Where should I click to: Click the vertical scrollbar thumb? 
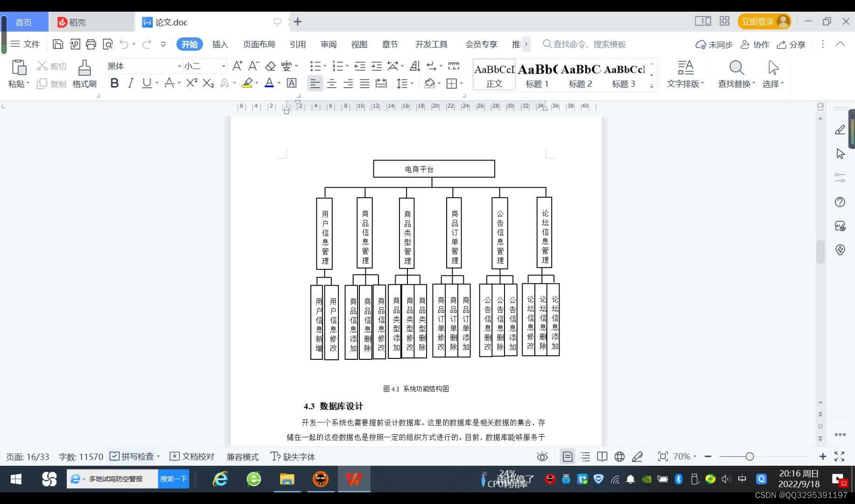tap(820, 252)
